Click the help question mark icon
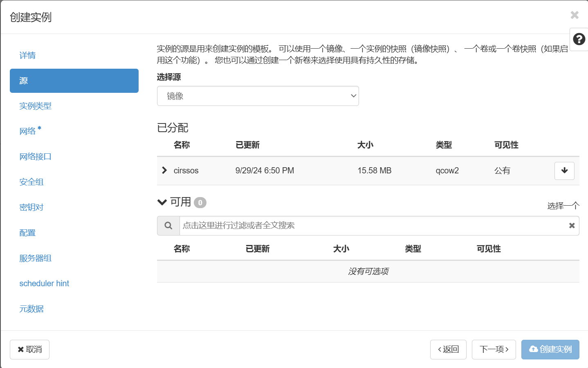The height and width of the screenshot is (368, 588). (x=579, y=39)
